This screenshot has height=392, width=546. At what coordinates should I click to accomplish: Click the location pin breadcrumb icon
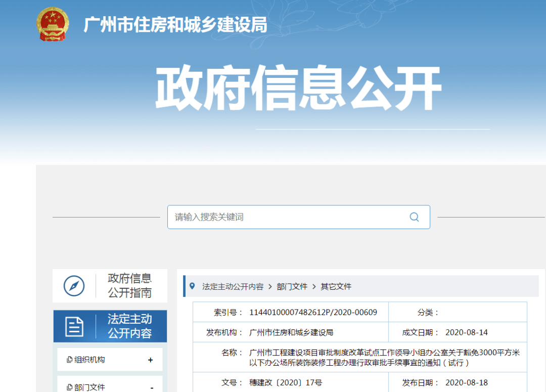click(x=192, y=286)
